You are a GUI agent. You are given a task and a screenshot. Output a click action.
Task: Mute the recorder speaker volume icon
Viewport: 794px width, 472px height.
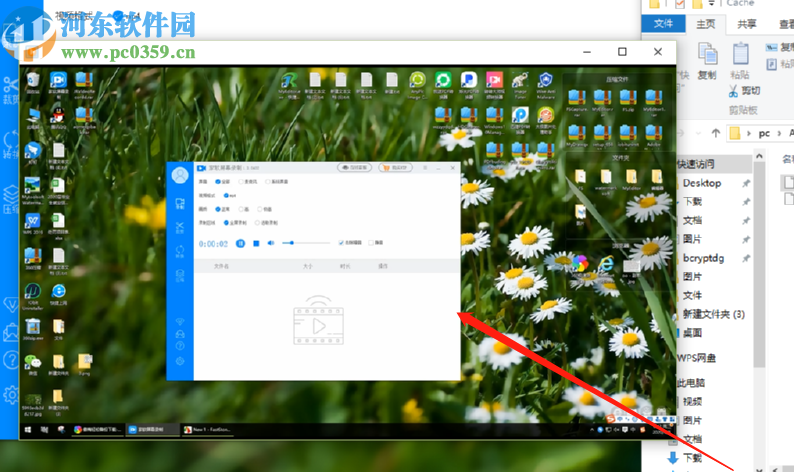270,243
